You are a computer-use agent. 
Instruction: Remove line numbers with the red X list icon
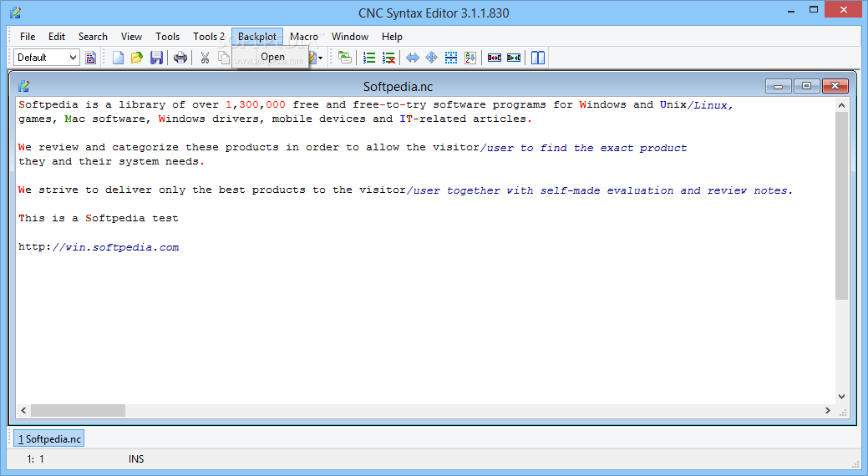point(388,58)
